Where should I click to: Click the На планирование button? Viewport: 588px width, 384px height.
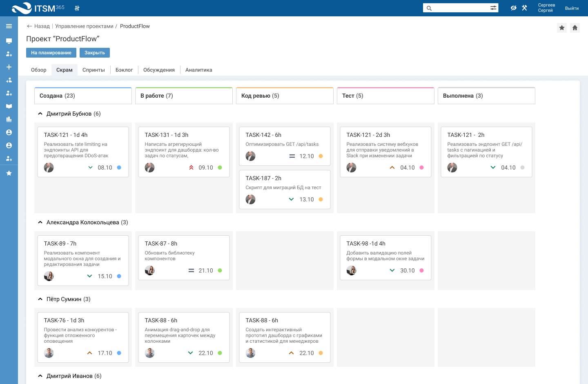coord(51,53)
